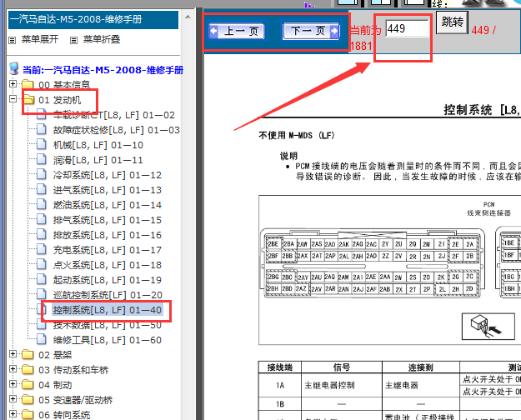Click the document icon beside 排气系统 01—15
The image size is (521, 420).
click(x=42, y=219)
